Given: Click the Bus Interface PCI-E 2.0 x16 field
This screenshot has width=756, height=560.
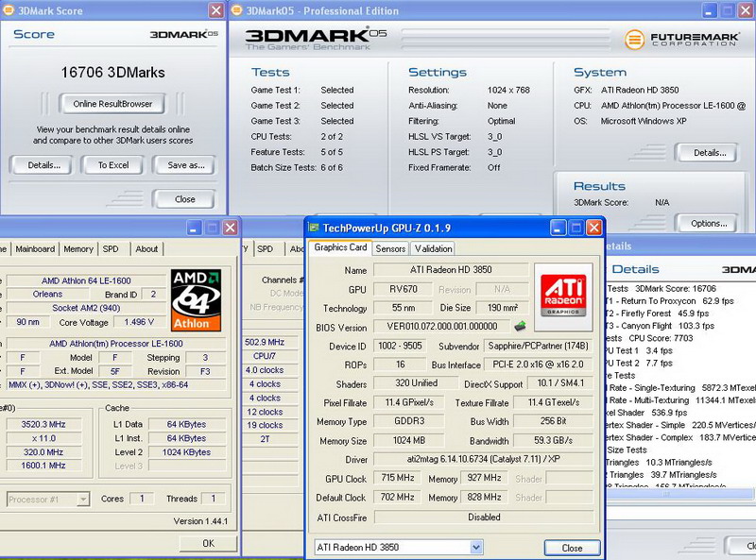Looking at the screenshot, I should pyautogui.click(x=539, y=365).
